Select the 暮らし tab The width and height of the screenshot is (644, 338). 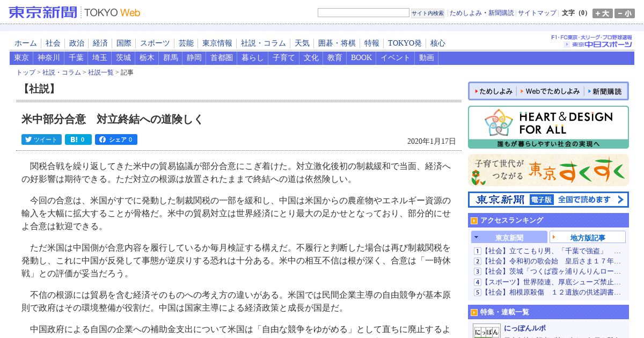coord(253,58)
